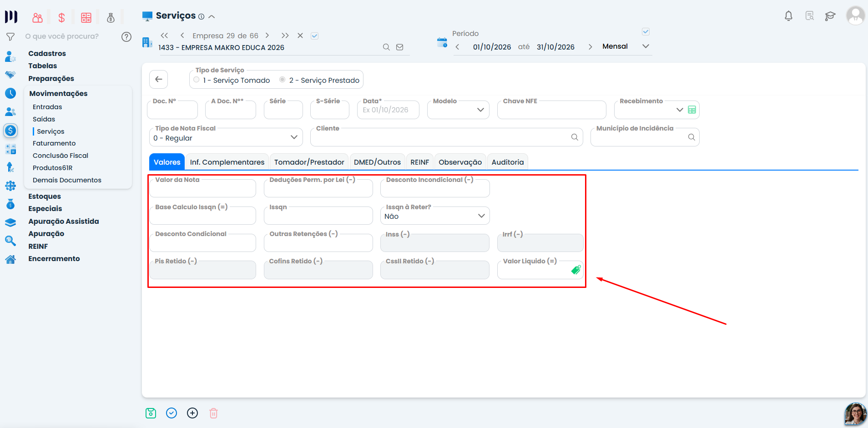Viewport: 868px width, 428px height.
Task: Click the add new record plus icon
Action: [192, 413]
